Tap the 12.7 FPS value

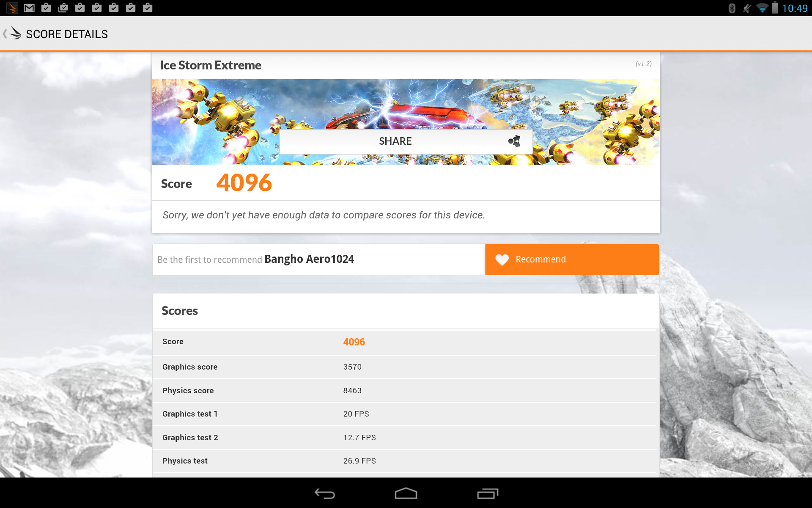click(x=359, y=438)
